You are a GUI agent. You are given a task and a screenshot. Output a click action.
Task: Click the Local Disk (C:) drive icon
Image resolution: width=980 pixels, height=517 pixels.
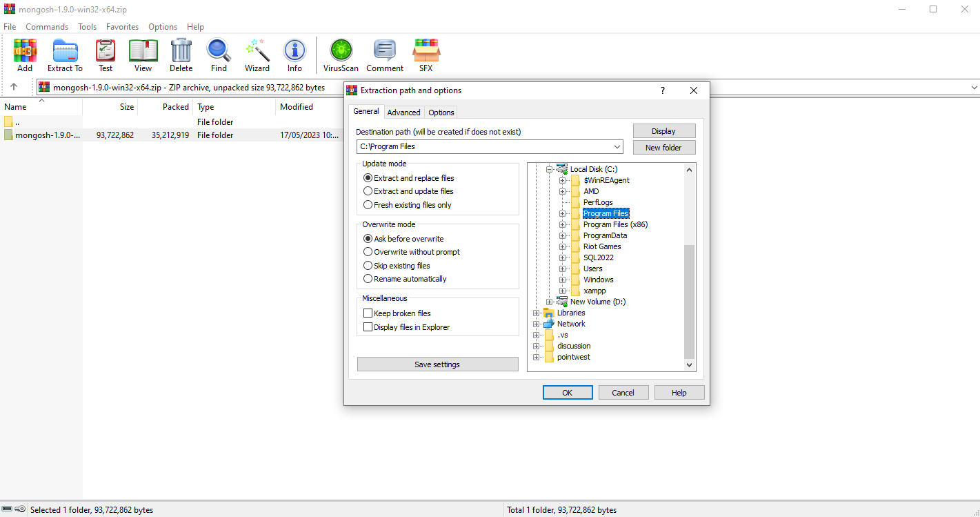tap(562, 169)
